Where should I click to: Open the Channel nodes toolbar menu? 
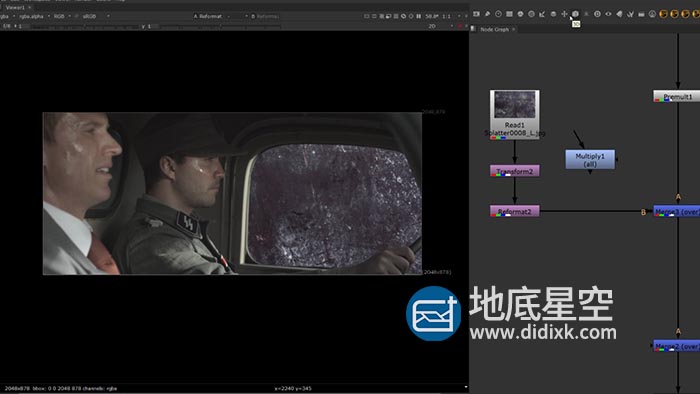(509, 14)
